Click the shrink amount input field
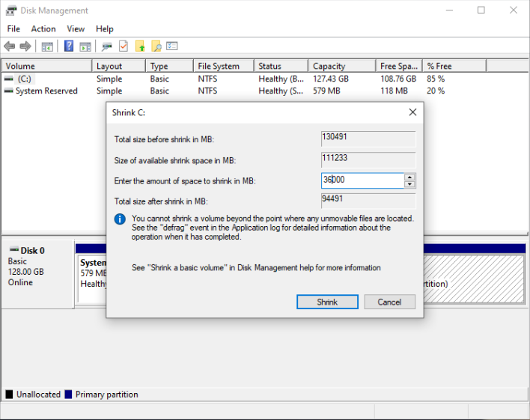 click(x=362, y=180)
